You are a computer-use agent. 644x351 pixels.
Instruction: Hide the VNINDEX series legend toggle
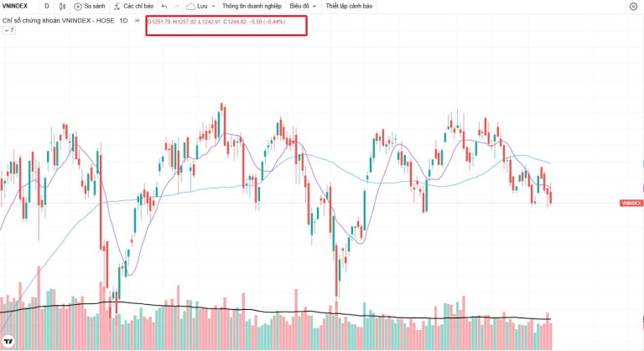click(138, 21)
